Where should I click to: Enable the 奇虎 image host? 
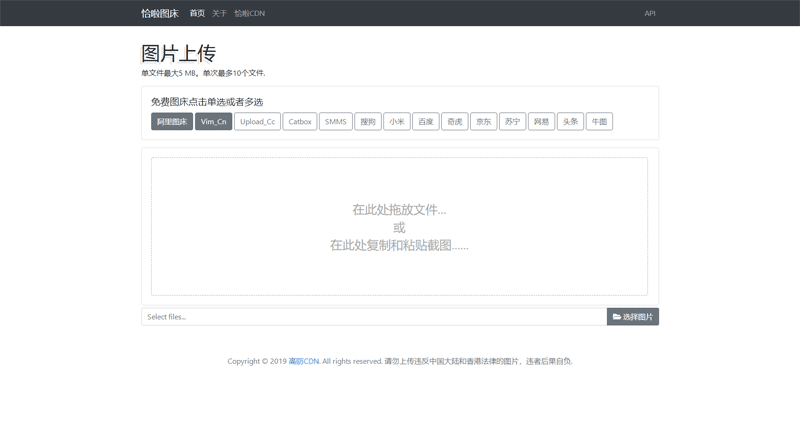(x=455, y=121)
